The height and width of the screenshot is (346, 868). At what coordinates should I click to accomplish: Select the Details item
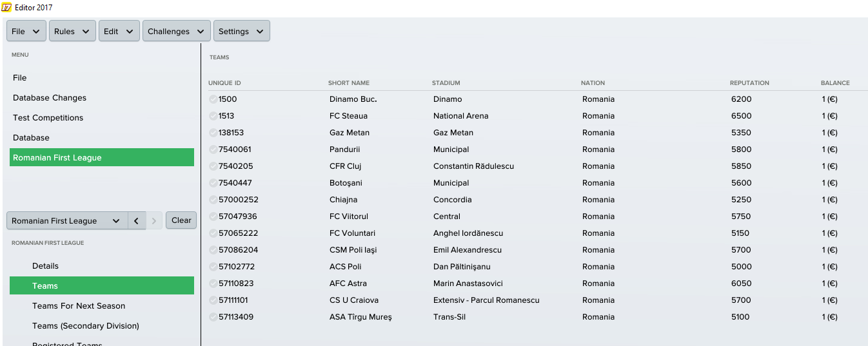[x=45, y=266]
